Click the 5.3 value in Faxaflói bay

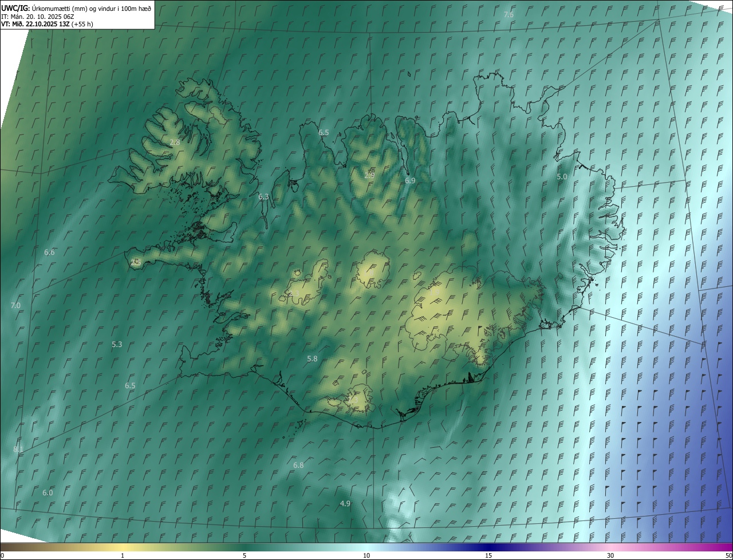click(117, 344)
